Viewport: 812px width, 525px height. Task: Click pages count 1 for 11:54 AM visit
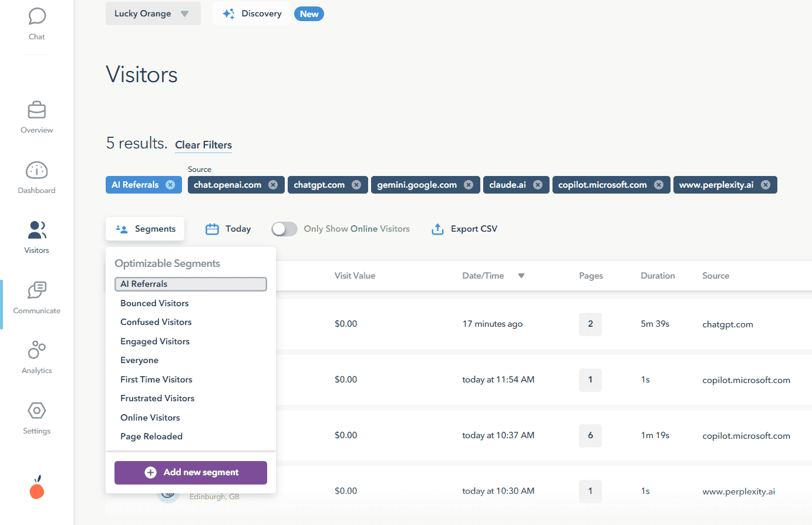tap(590, 380)
